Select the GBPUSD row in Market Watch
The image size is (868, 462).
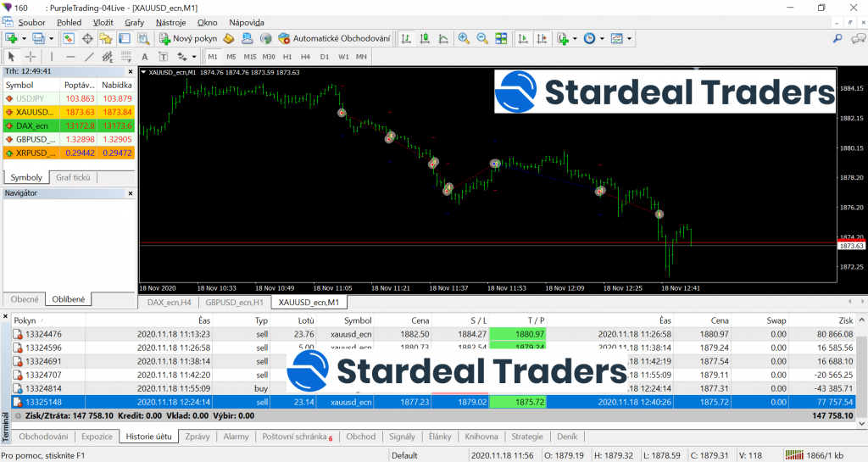click(69, 139)
